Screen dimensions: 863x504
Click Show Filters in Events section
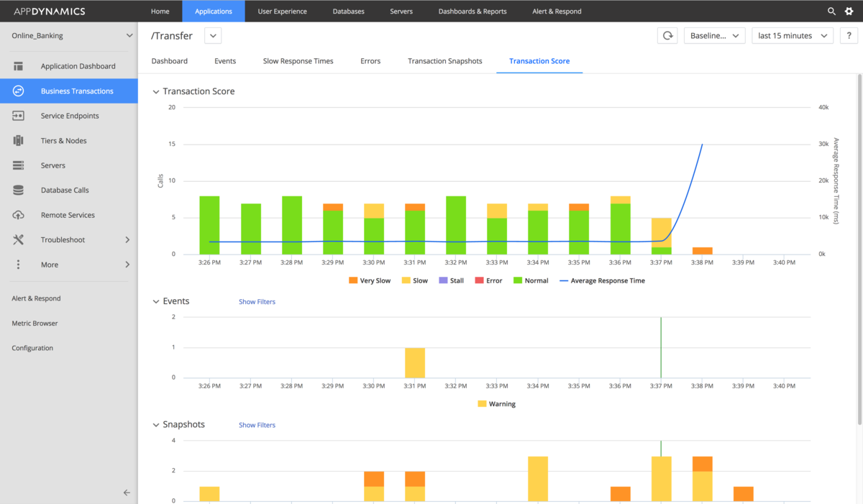tap(257, 302)
